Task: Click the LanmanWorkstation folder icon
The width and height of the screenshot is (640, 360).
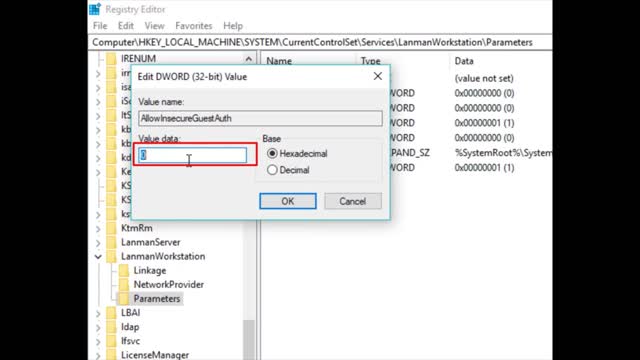Action: pyautogui.click(x=111, y=256)
